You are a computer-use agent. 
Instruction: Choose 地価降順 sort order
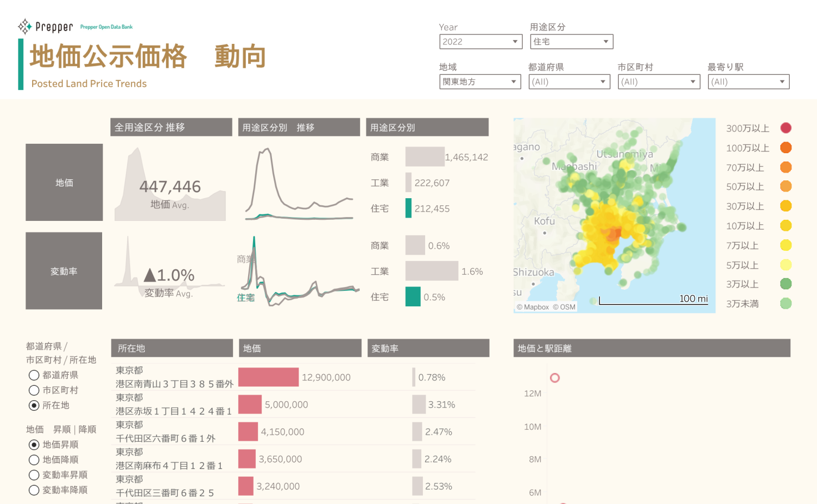pyautogui.click(x=34, y=460)
